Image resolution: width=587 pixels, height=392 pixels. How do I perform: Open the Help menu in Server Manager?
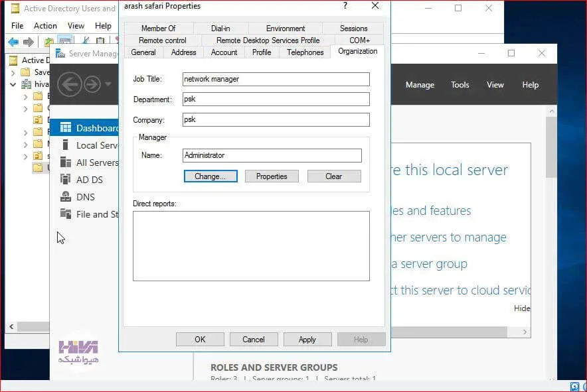[x=530, y=85]
